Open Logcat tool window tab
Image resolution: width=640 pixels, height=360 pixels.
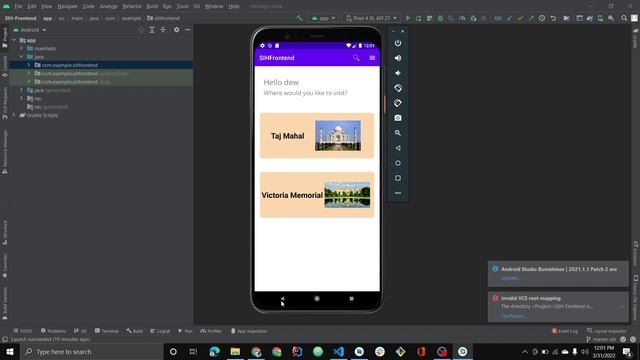tap(160, 331)
